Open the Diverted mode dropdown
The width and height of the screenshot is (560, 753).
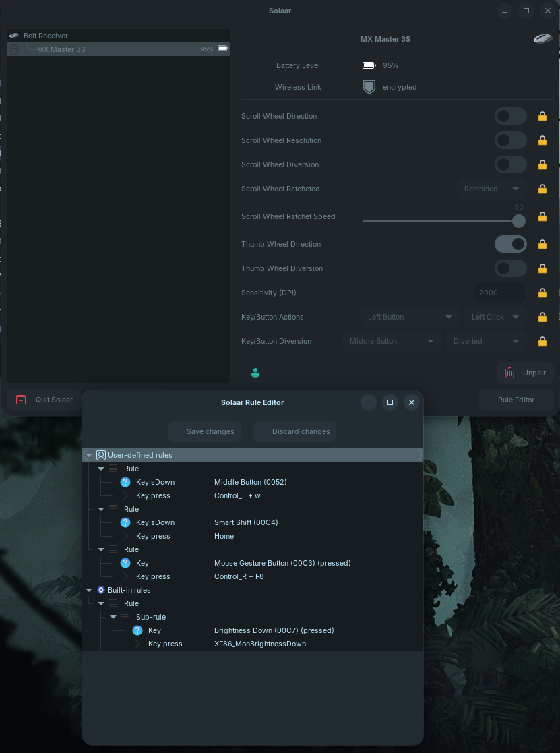point(486,341)
